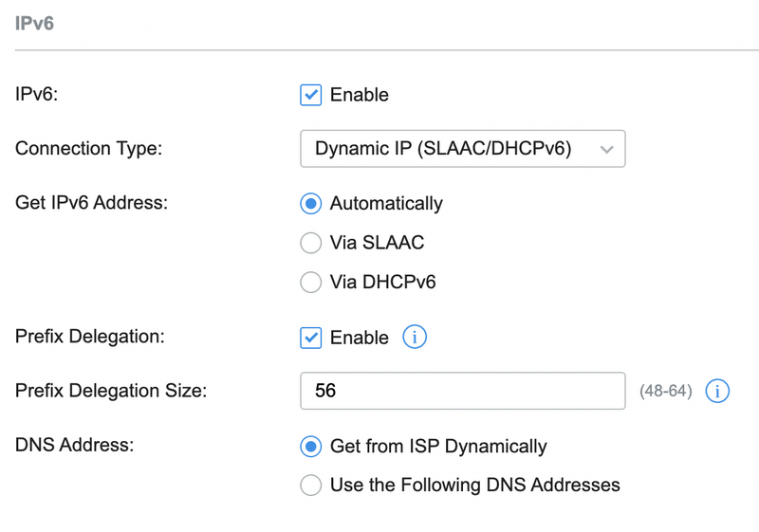The image size is (759, 532).
Task: Toggle the IPv6 Enable checkbox
Action: click(311, 95)
